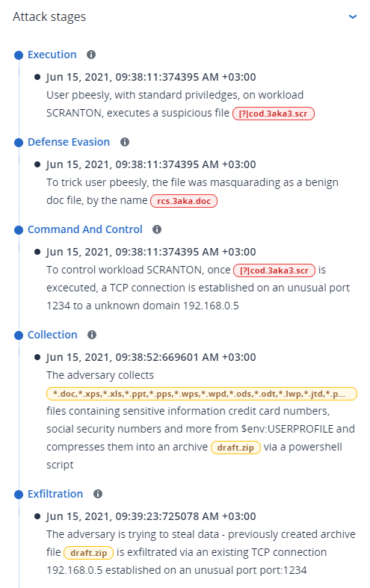The image size is (370, 588).
Task: Open info icon next to Collection
Action: [91, 335]
